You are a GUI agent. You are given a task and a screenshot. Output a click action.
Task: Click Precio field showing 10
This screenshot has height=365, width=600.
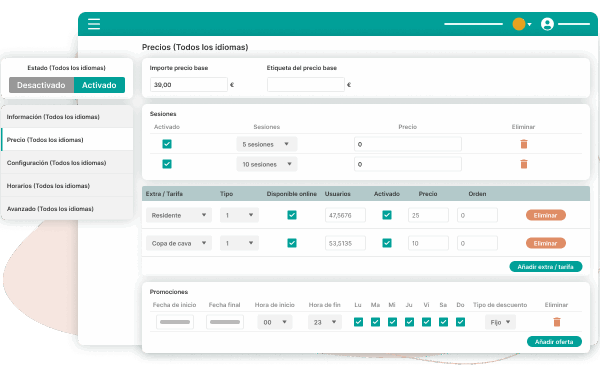(x=428, y=243)
